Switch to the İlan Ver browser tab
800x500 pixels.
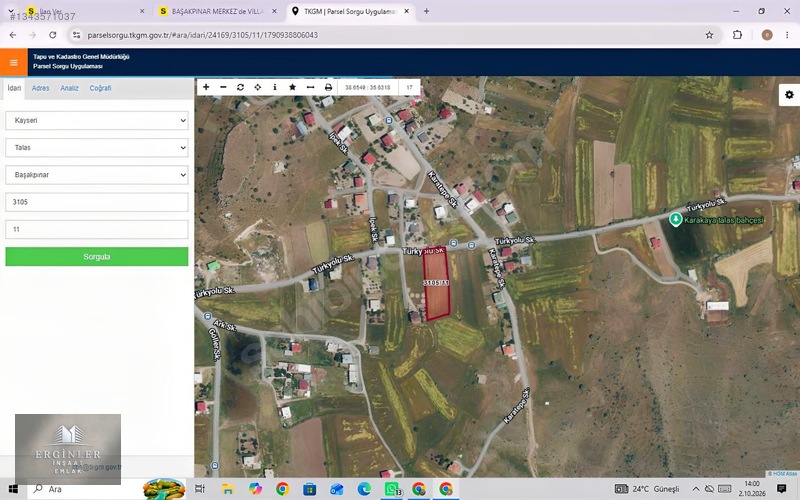pos(84,11)
